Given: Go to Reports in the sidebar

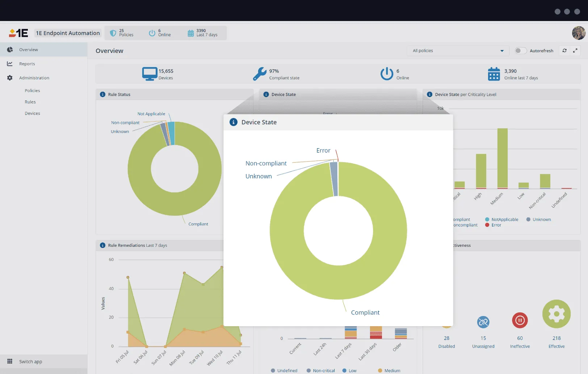Looking at the screenshot, I should [x=27, y=64].
